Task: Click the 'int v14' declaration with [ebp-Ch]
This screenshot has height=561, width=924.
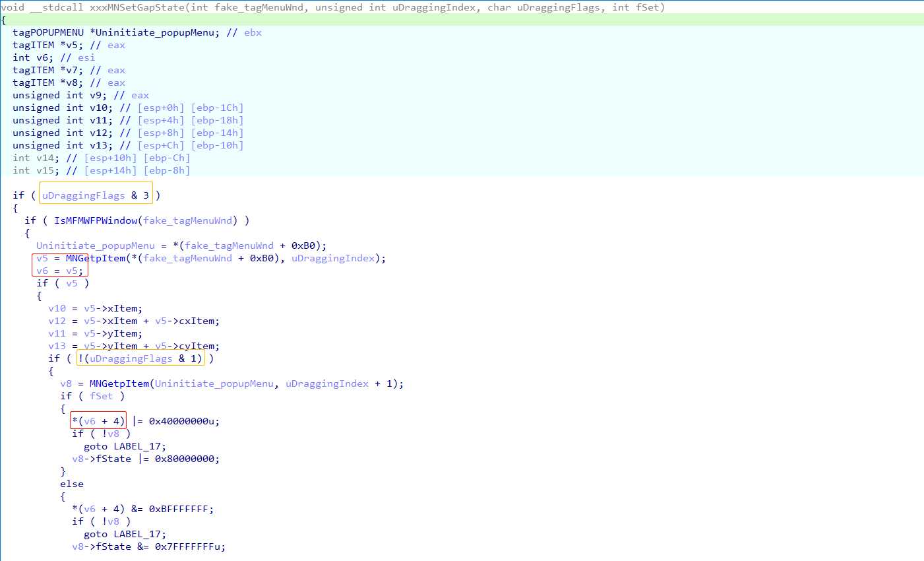Action: coord(101,158)
